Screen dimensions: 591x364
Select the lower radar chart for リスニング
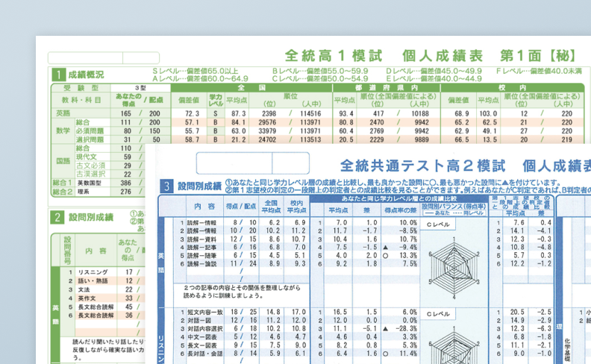point(454,346)
